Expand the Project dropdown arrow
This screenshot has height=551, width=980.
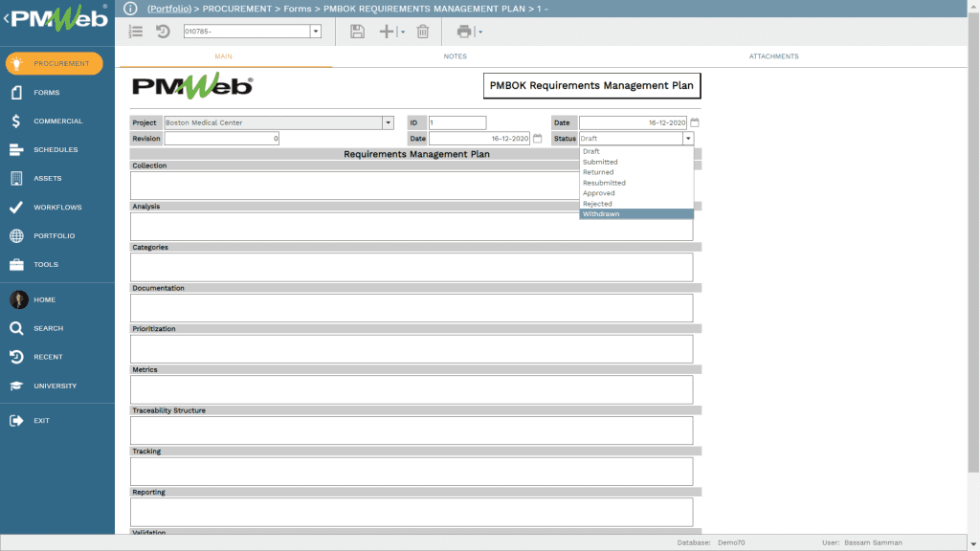tap(389, 122)
